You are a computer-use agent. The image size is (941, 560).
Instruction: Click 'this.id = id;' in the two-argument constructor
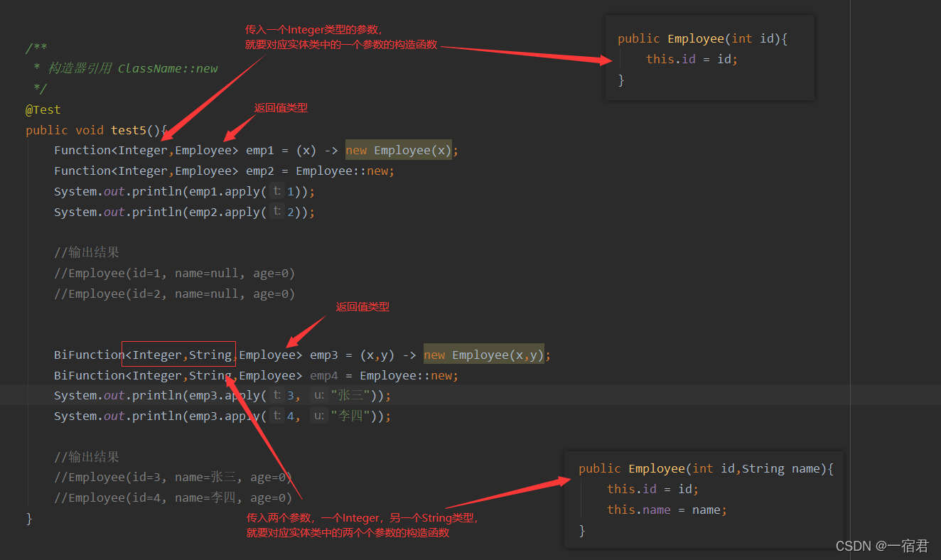653,489
